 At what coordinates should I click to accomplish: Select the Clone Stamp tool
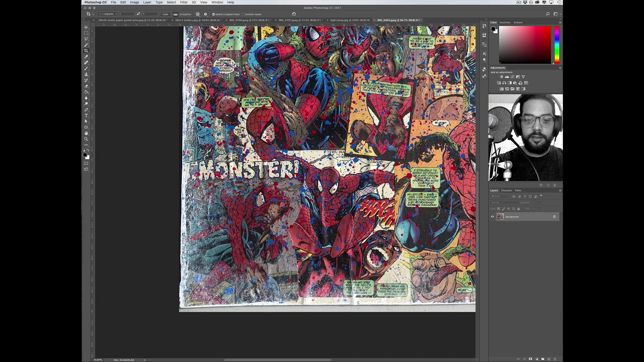click(x=86, y=73)
